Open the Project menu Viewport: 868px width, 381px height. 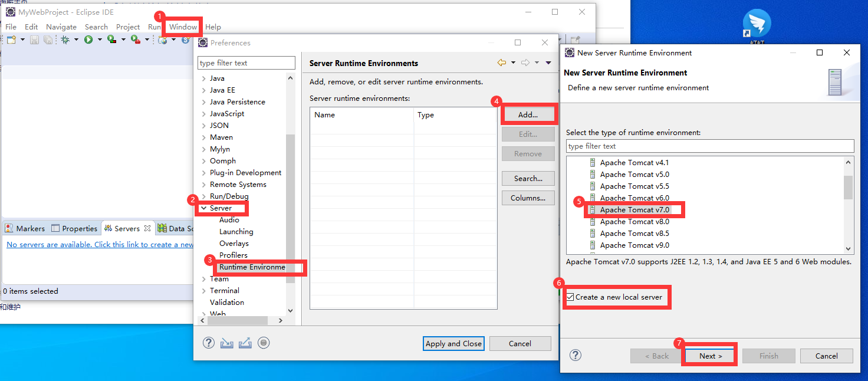point(128,27)
